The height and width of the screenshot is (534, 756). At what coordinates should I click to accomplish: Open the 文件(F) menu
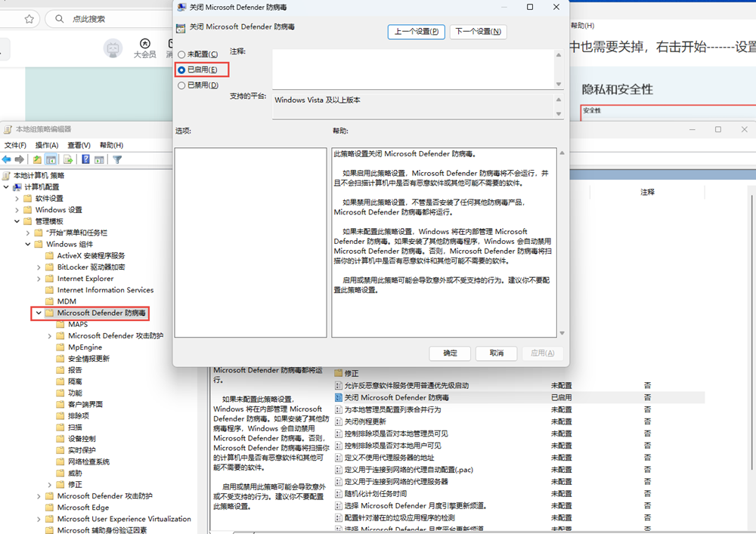click(15, 145)
